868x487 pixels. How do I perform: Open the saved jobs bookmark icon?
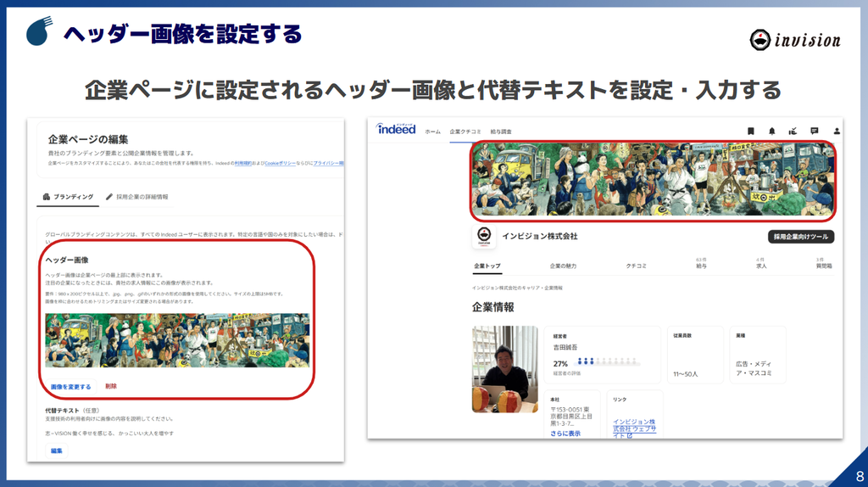[751, 132]
